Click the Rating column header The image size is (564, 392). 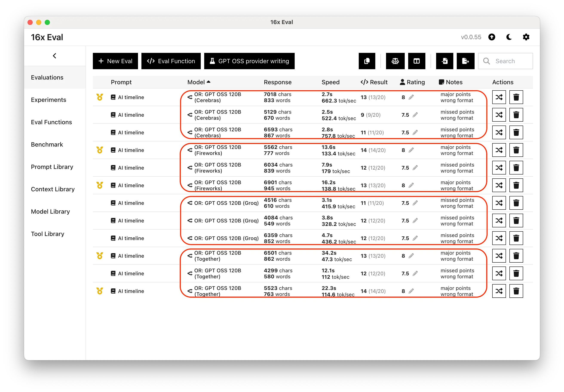[x=412, y=82]
